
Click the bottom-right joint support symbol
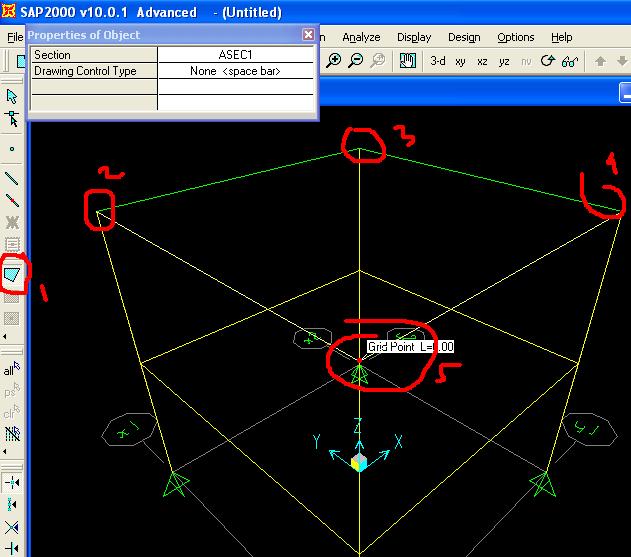543,484
